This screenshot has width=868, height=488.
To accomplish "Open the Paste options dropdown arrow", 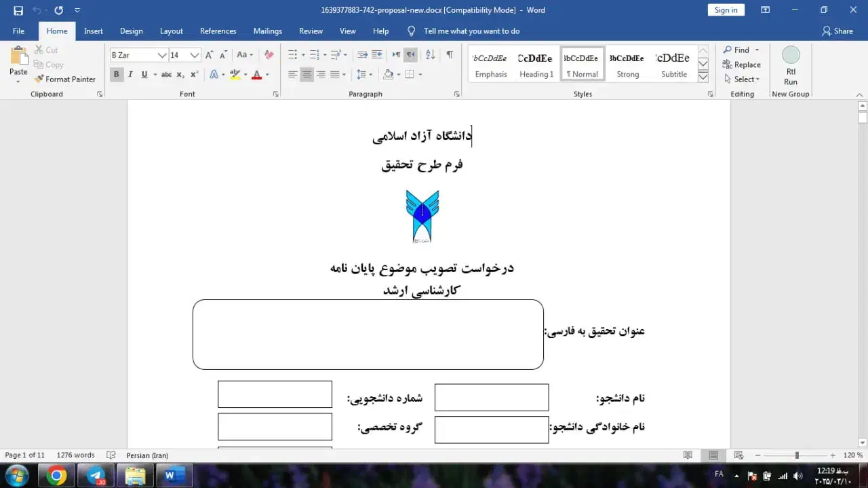I will tap(18, 81).
